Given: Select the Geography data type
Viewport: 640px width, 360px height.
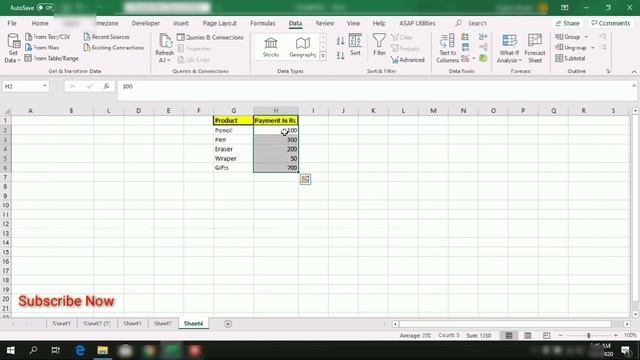Looking at the screenshot, I should pos(302,47).
